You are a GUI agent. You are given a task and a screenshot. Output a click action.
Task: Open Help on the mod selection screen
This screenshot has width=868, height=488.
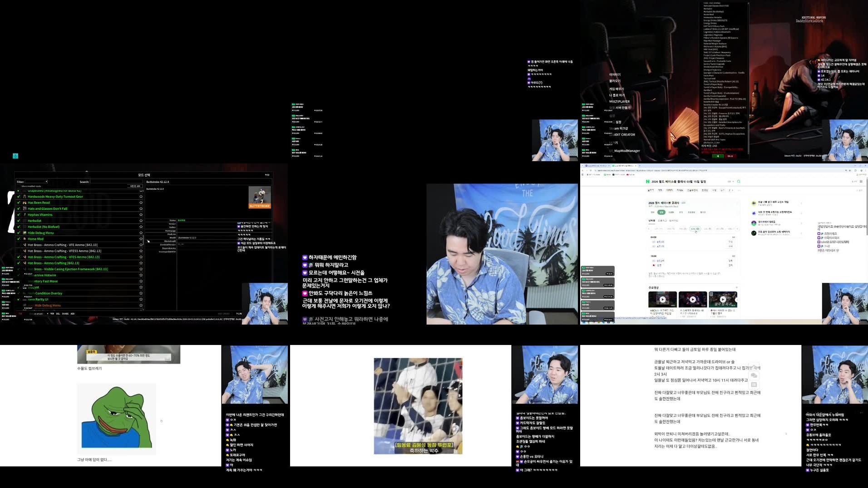267,175
